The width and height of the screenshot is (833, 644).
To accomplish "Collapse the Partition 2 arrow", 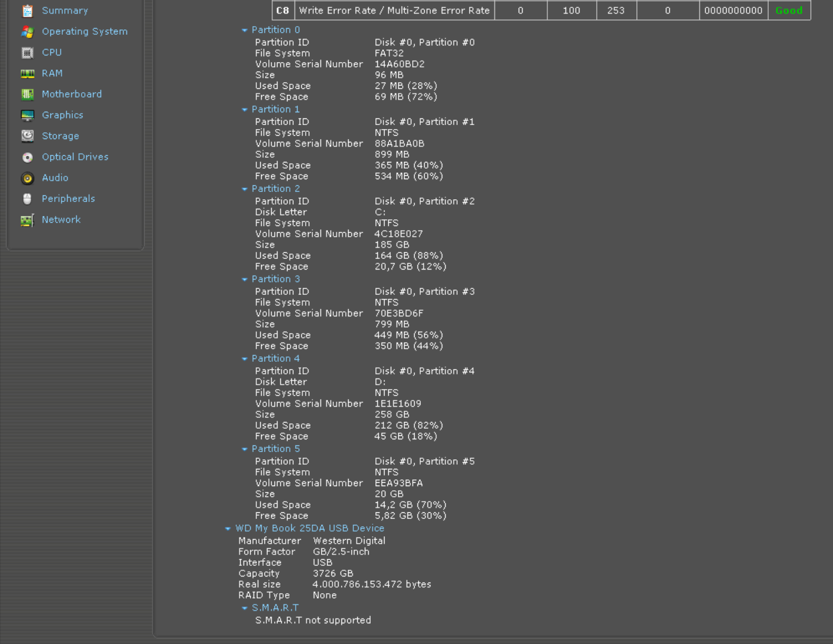I will 244,189.
